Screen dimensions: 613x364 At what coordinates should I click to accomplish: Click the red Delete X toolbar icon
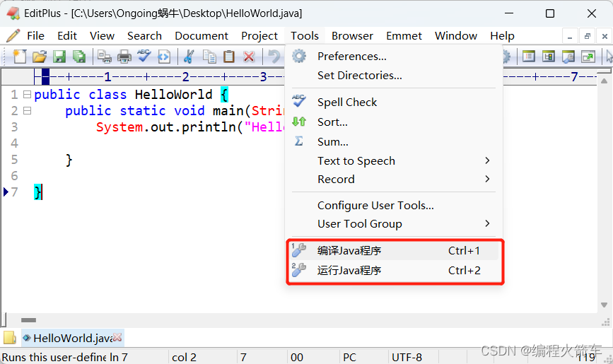[249, 57]
